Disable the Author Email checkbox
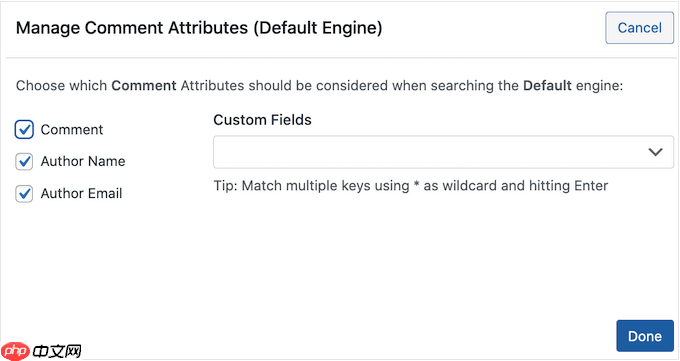Image resolution: width=680 pixels, height=361 pixels. coord(24,194)
